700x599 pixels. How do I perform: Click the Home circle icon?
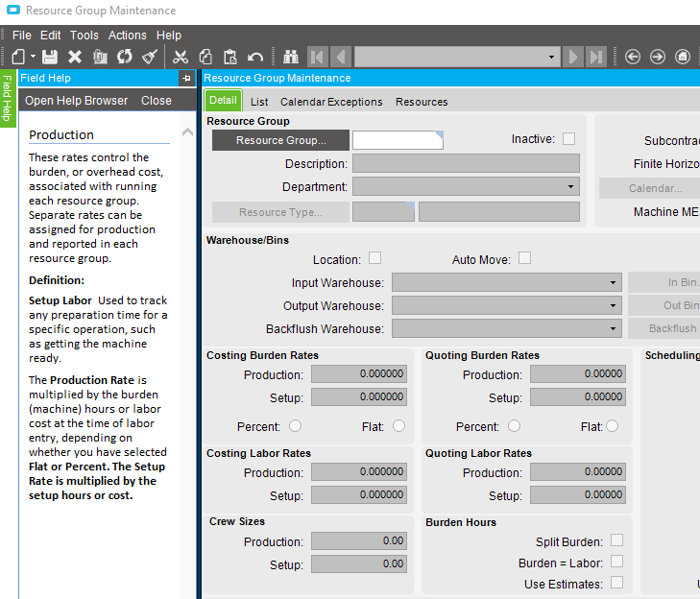tap(683, 57)
